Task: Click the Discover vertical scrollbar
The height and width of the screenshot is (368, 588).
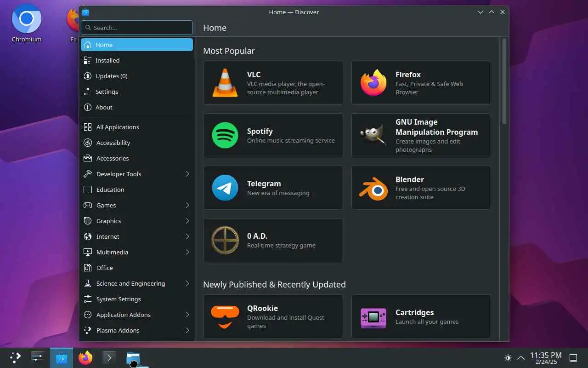Action: [x=504, y=81]
